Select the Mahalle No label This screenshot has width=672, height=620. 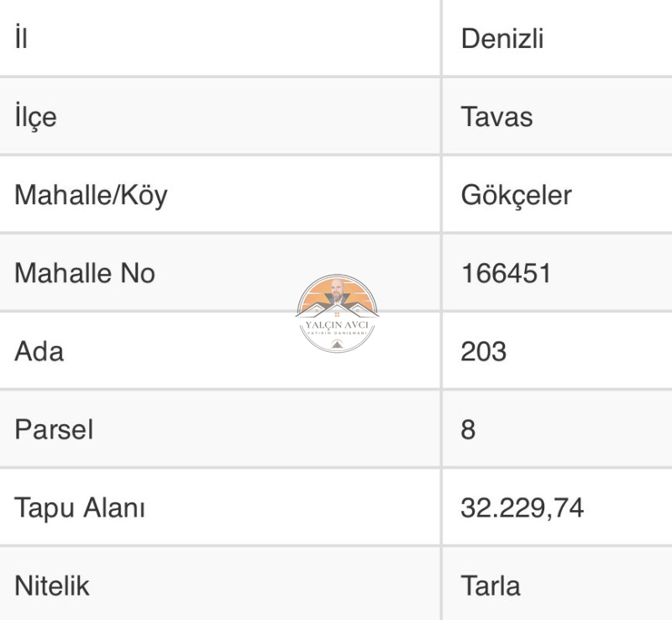point(85,273)
